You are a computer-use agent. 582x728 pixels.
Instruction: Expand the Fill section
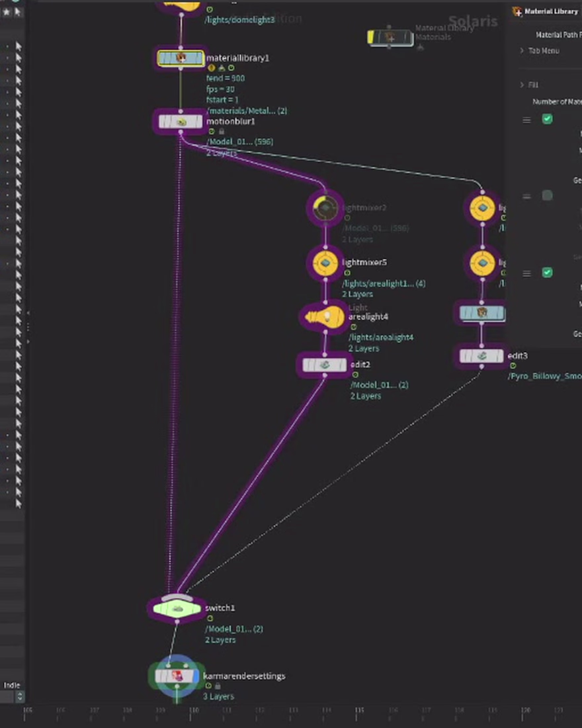pos(529,85)
